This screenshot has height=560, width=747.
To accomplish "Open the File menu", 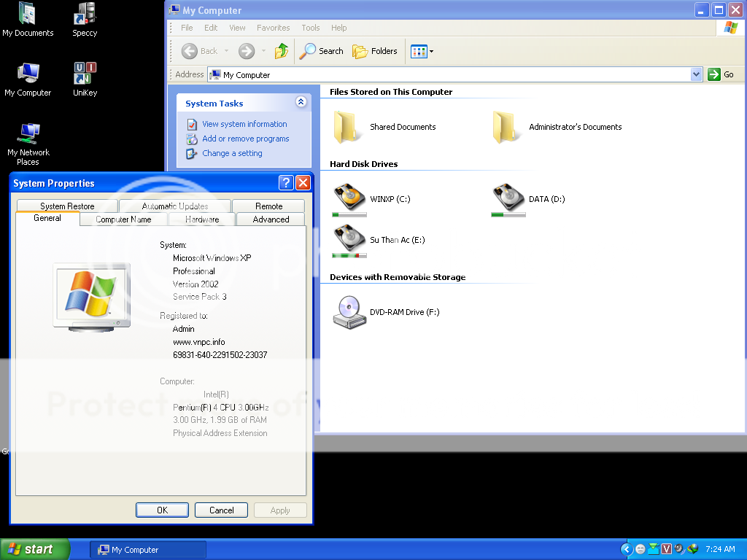I will [187, 28].
